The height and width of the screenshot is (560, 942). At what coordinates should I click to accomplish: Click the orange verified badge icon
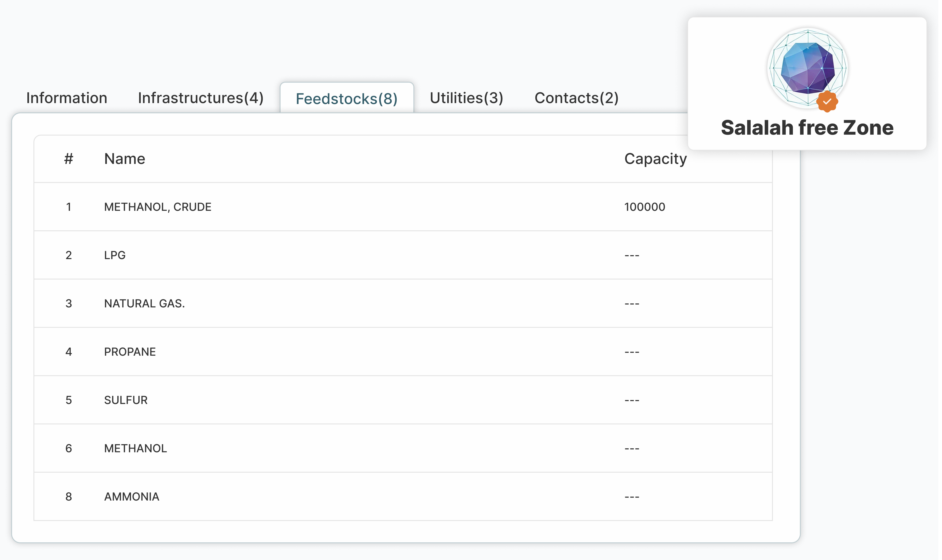(827, 101)
